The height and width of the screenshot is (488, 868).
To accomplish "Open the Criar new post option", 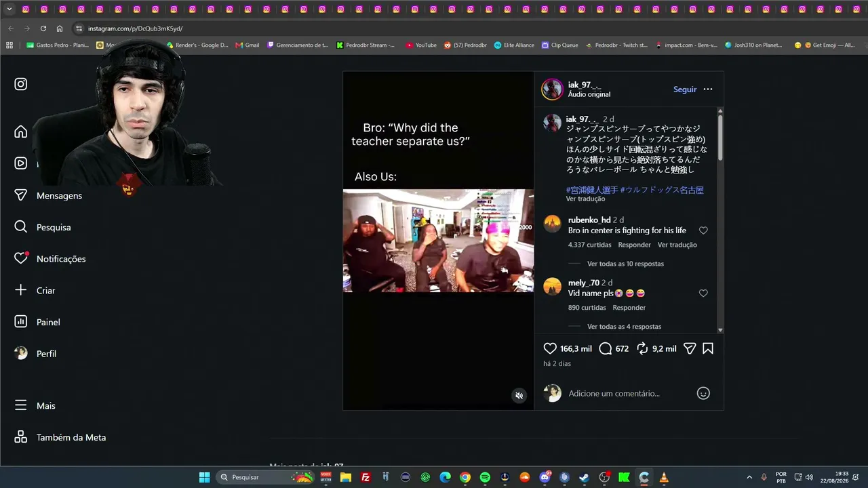I will click(35, 290).
